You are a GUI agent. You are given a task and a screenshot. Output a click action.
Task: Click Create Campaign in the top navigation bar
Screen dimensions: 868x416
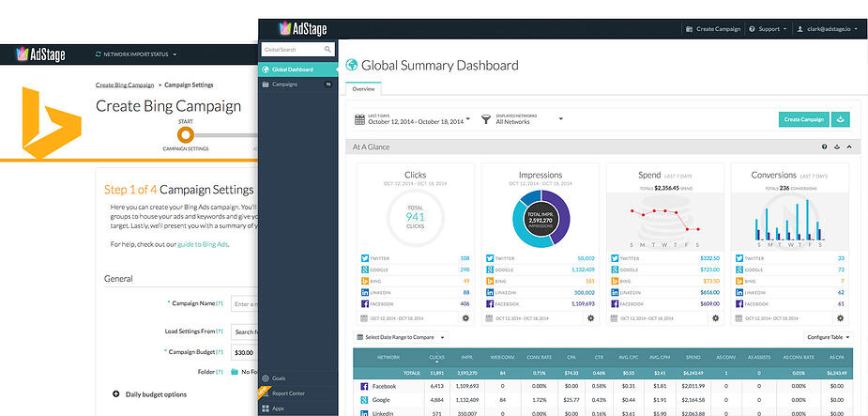click(x=713, y=29)
